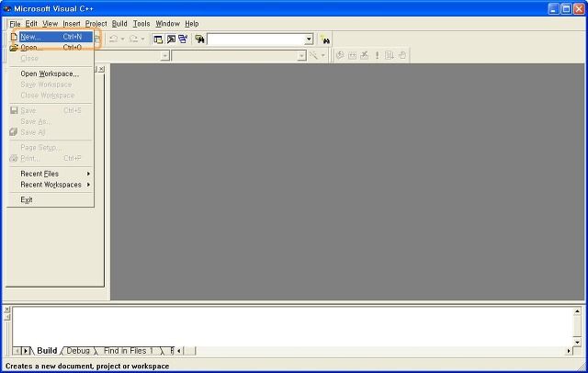588x373 pixels.
Task: Click the Output window toolbar icon
Action: [x=171, y=39]
